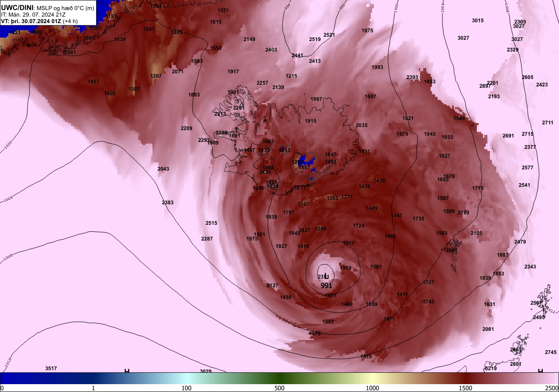
Task: Click the height value 2343
Action: coord(530,267)
